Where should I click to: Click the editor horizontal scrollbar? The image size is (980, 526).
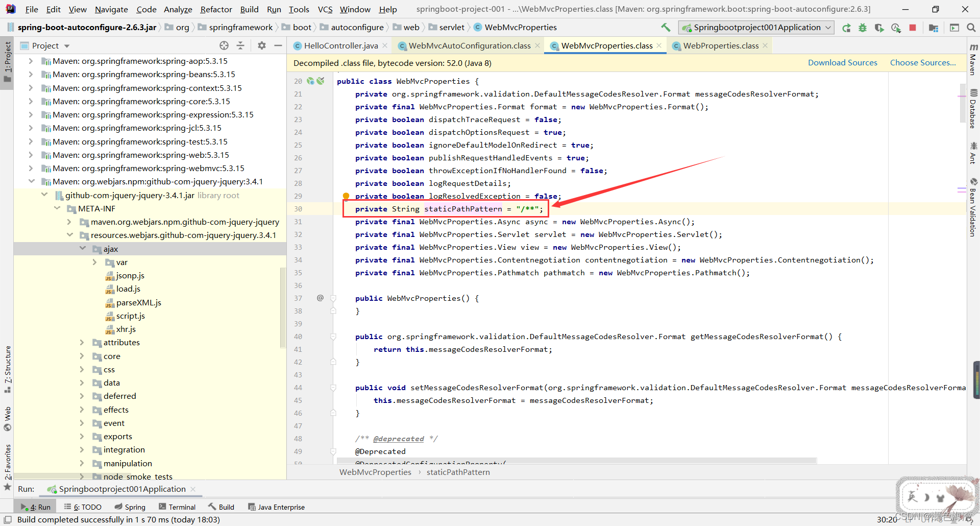pyautogui.click(x=577, y=461)
